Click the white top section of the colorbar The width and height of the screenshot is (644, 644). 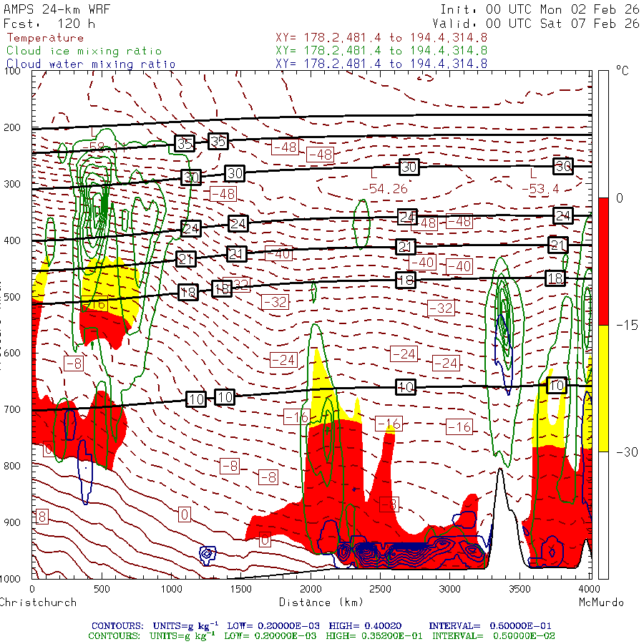pos(603,135)
